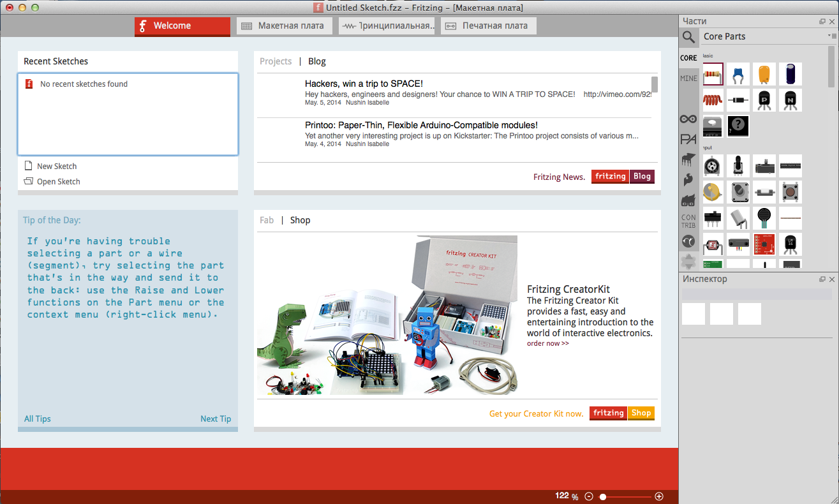Pick the diode part
Viewport: 839px width, 504px height.
coord(738,100)
